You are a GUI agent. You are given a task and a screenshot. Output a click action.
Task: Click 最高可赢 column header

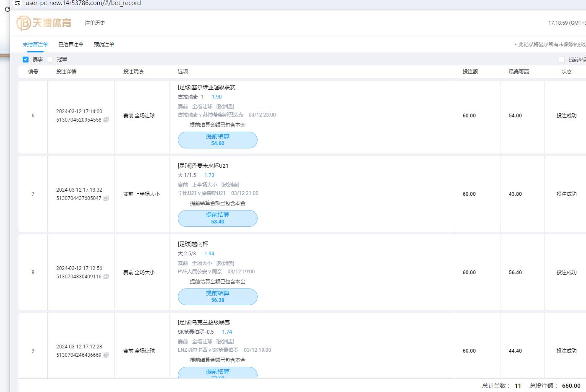click(519, 72)
